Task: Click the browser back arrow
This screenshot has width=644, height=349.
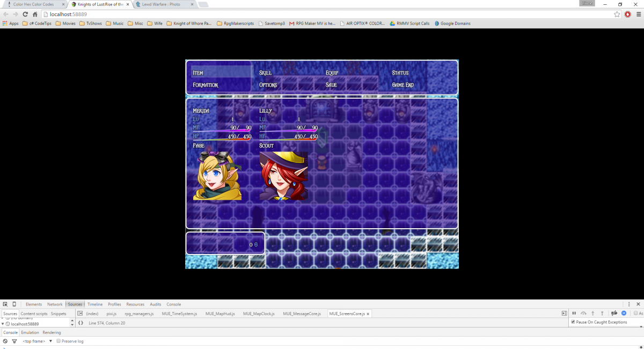Action: pos(6,14)
